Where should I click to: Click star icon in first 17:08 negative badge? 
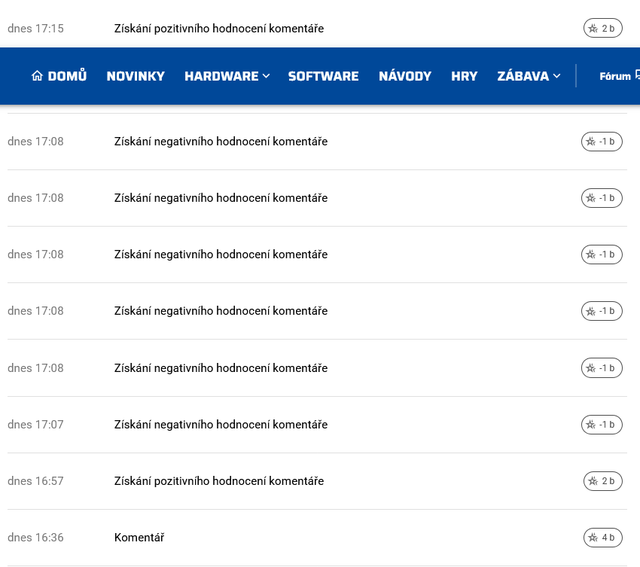[591, 142]
